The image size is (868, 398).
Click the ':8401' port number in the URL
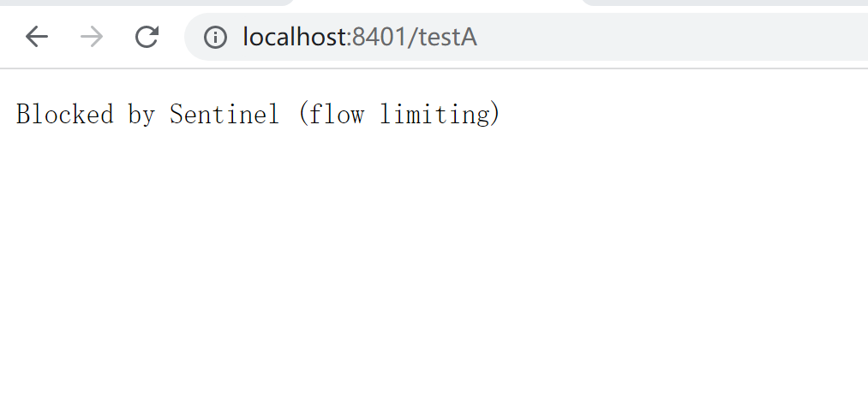[x=377, y=37]
